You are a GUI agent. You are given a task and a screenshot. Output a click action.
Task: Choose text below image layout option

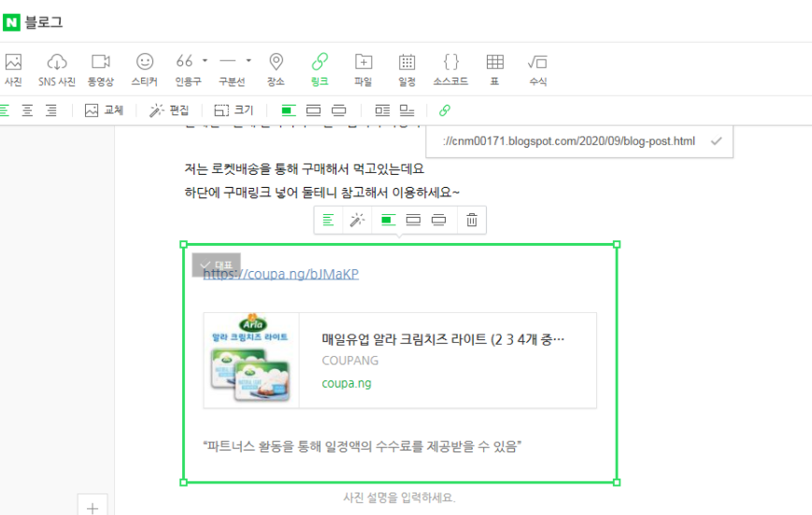pyautogui.click(x=407, y=110)
